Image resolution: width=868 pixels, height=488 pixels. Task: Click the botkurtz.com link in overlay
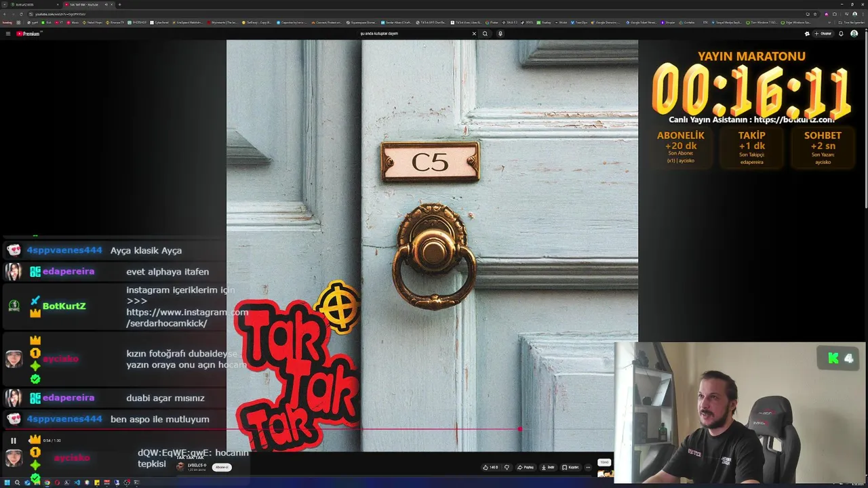(x=794, y=120)
